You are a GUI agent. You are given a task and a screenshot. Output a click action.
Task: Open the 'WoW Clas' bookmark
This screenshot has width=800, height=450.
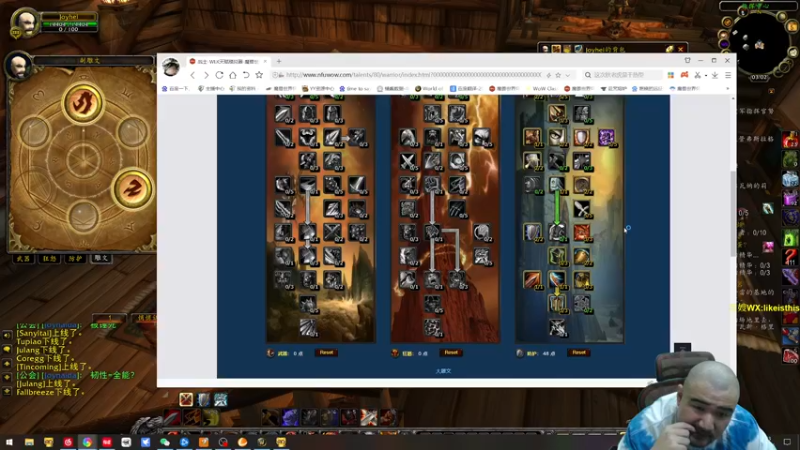click(x=541, y=89)
